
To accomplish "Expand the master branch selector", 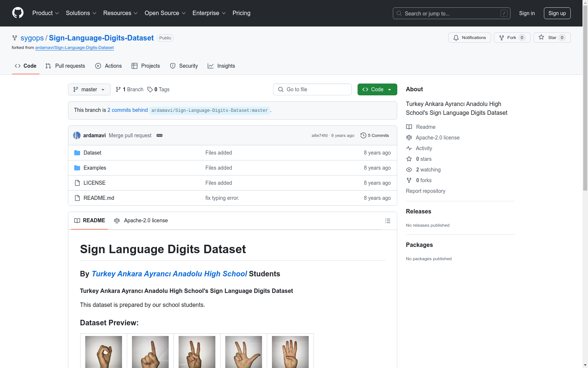I will 89,89.
